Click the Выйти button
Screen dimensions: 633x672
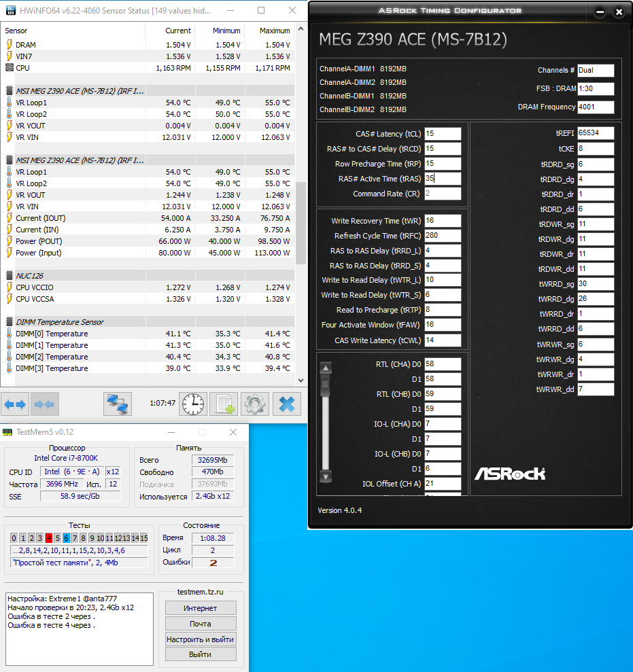tap(201, 654)
